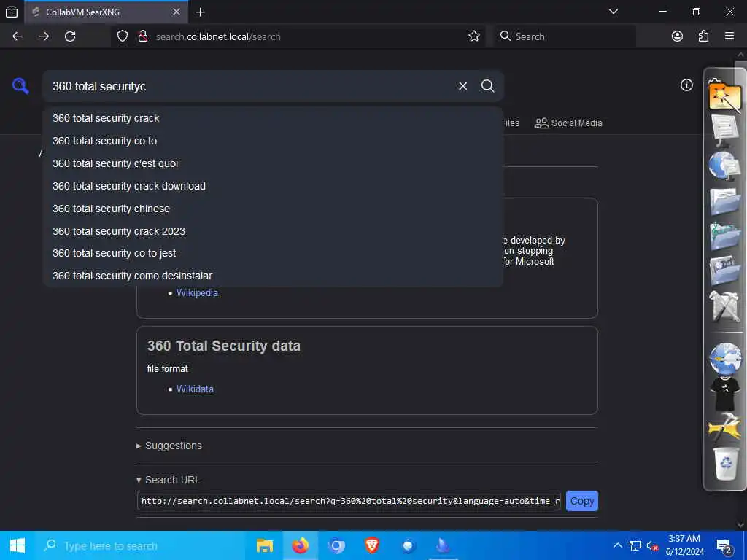747x560 pixels.
Task: Open the Wikidata link
Action: point(195,389)
